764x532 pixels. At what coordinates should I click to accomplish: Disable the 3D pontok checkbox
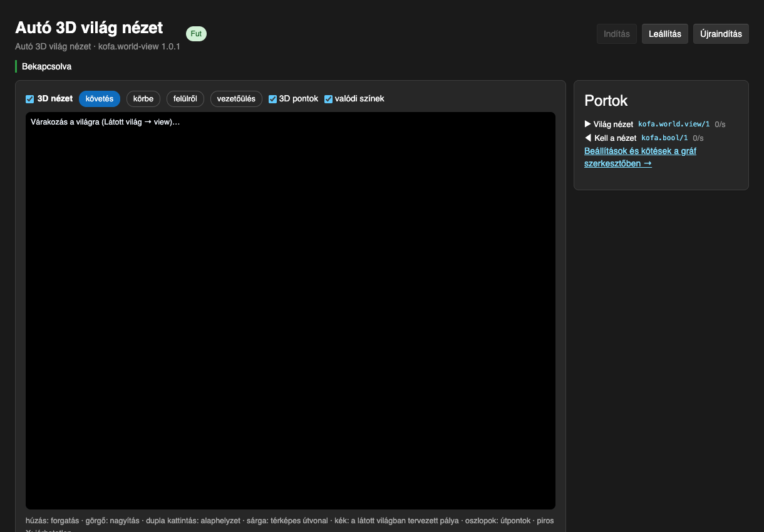pos(272,99)
